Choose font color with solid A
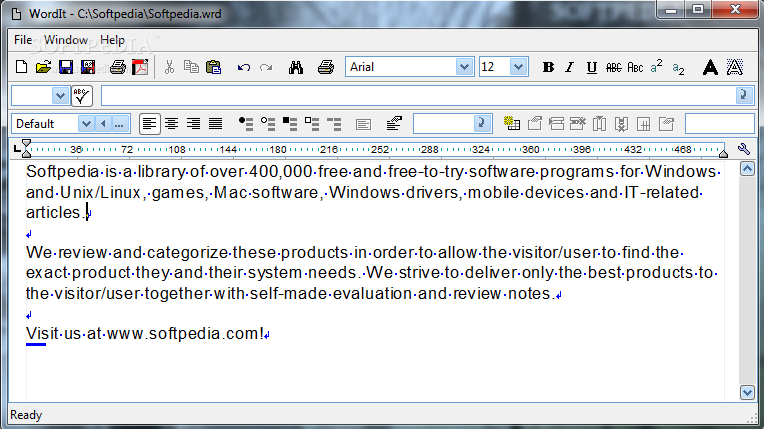 coord(710,67)
